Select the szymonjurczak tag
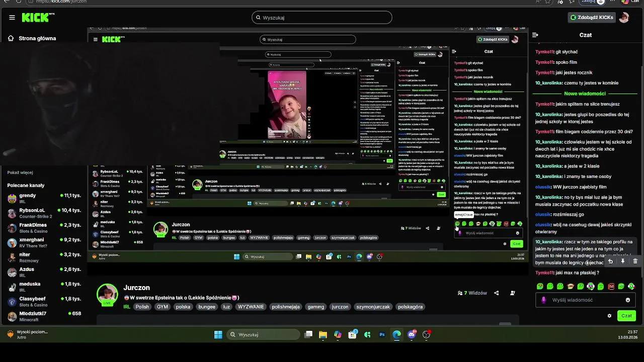 tap(373, 307)
